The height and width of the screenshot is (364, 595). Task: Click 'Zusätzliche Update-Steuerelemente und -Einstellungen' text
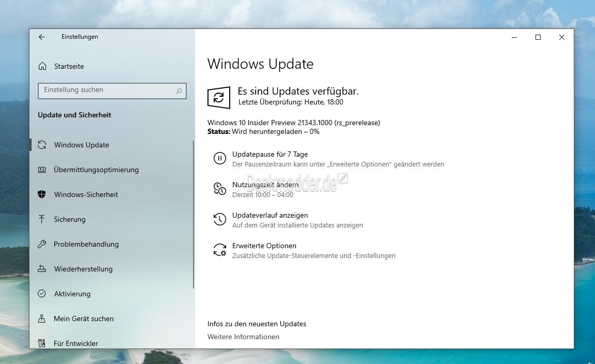click(x=314, y=255)
